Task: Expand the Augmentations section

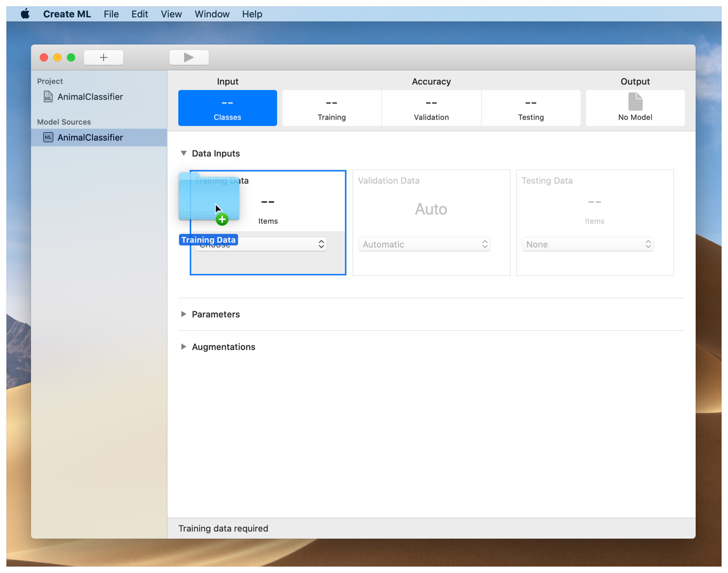Action: 184,347
